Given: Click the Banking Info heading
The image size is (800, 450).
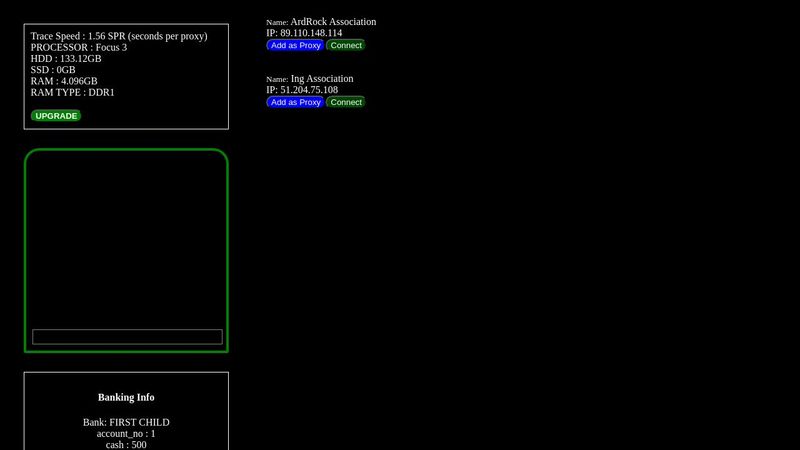Looking at the screenshot, I should coord(126,397).
